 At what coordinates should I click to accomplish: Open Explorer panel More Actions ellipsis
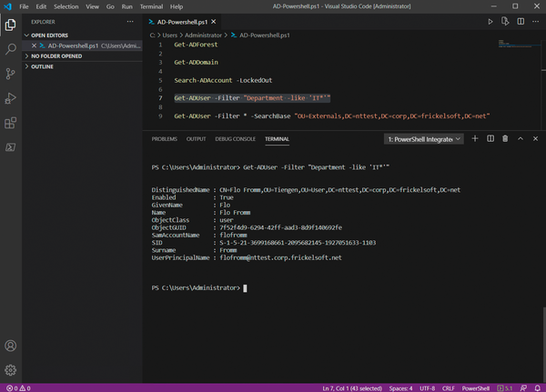point(130,22)
